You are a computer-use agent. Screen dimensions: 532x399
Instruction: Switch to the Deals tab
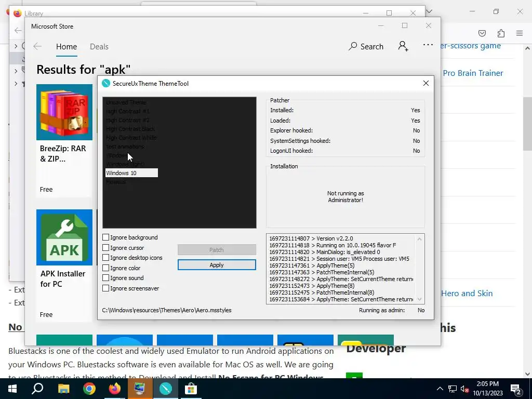coord(99,47)
